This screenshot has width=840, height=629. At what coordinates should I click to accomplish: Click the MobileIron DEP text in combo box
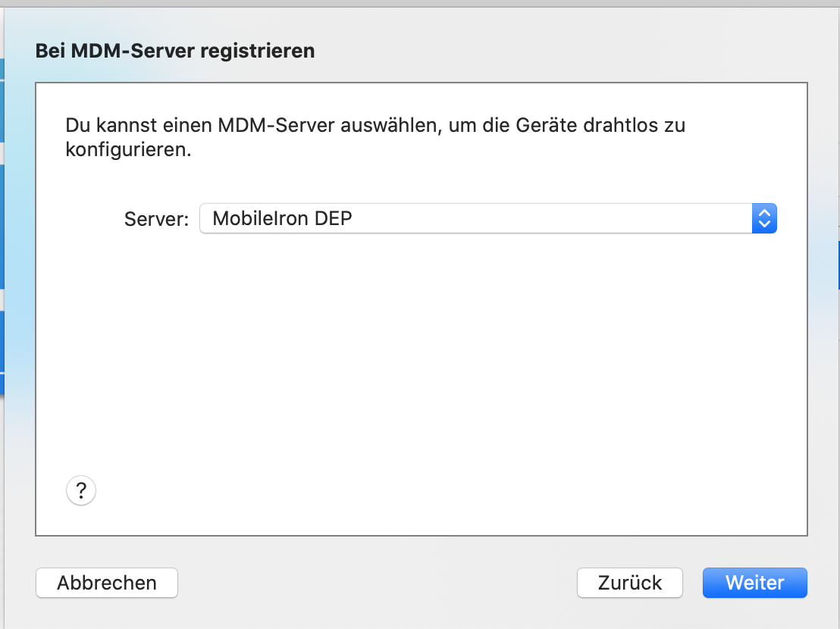[282, 219]
